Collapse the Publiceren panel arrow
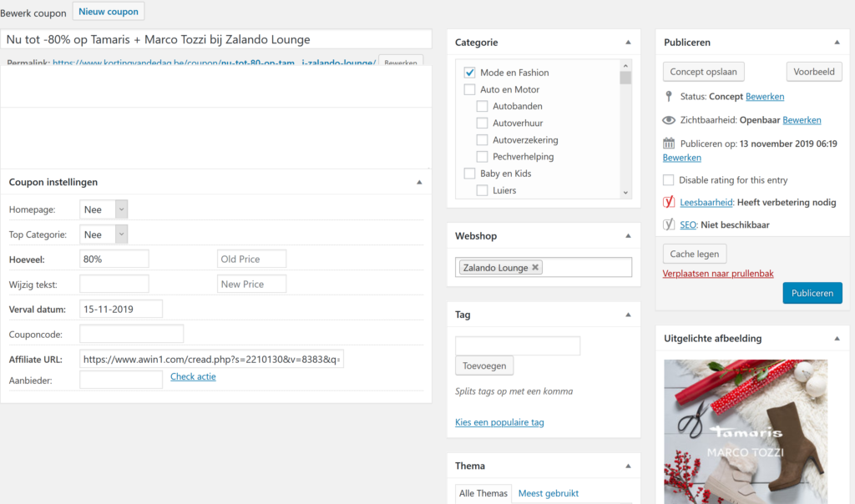Viewport: 855px width, 504px height. point(837,42)
